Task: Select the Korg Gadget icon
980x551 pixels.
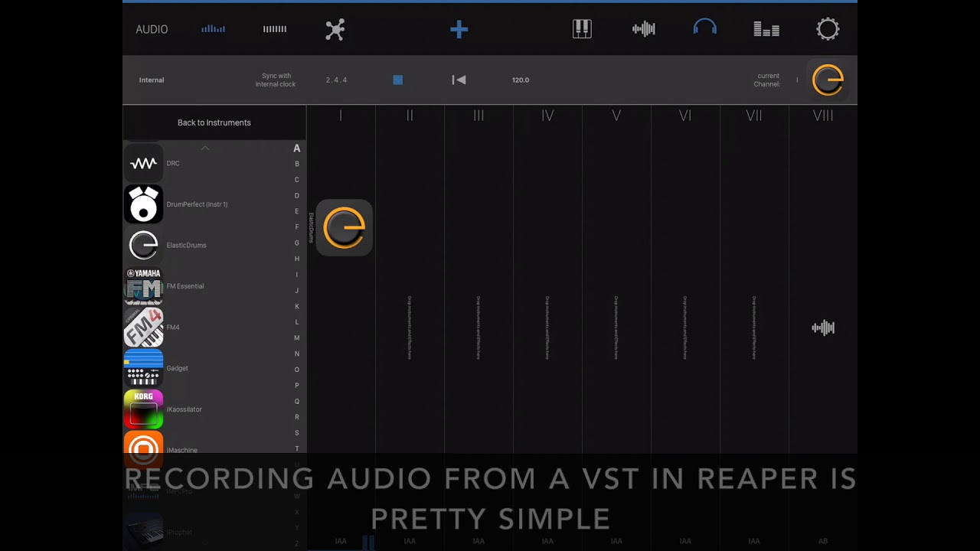Action: click(143, 368)
